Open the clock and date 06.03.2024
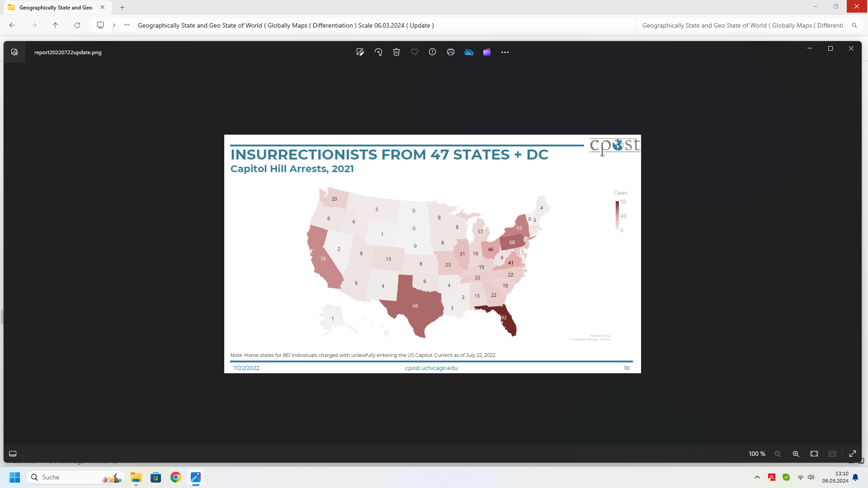The height and width of the screenshot is (488, 868). [835, 477]
